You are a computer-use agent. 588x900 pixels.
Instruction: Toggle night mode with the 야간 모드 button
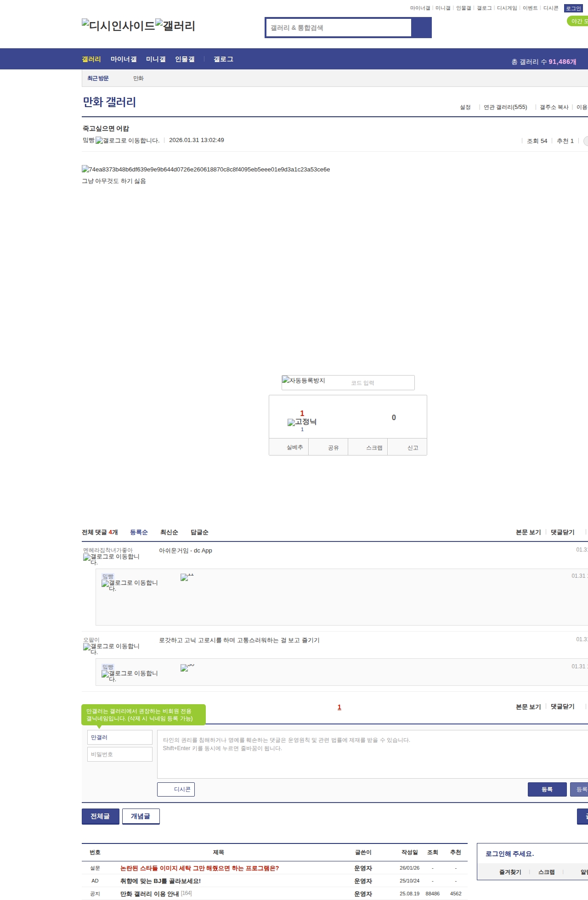[x=578, y=21]
